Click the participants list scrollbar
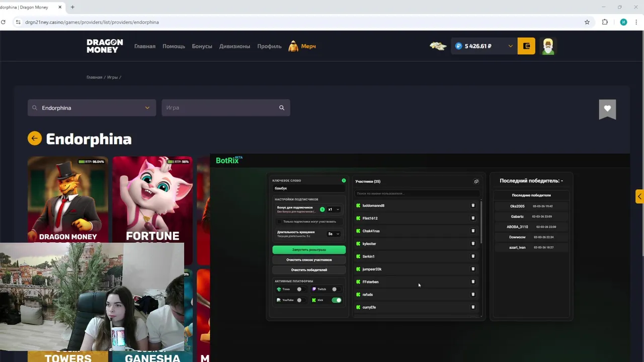The width and height of the screenshot is (644, 362). (481, 222)
